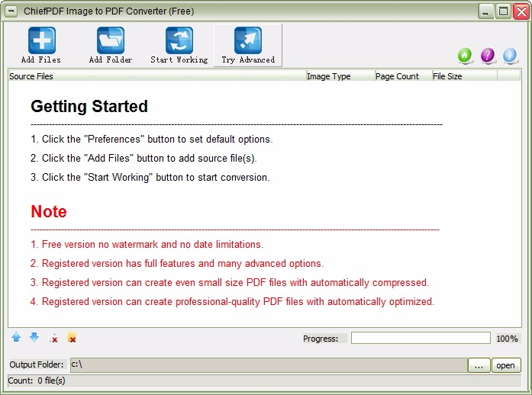
Task: Click the Output Folder label
Action: click(x=37, y=364)
